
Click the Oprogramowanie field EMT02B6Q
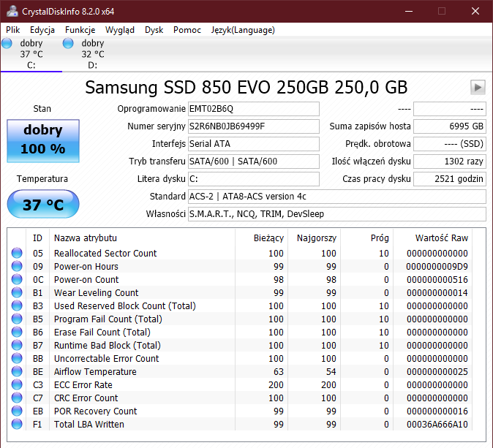click(x=254, y=109)
